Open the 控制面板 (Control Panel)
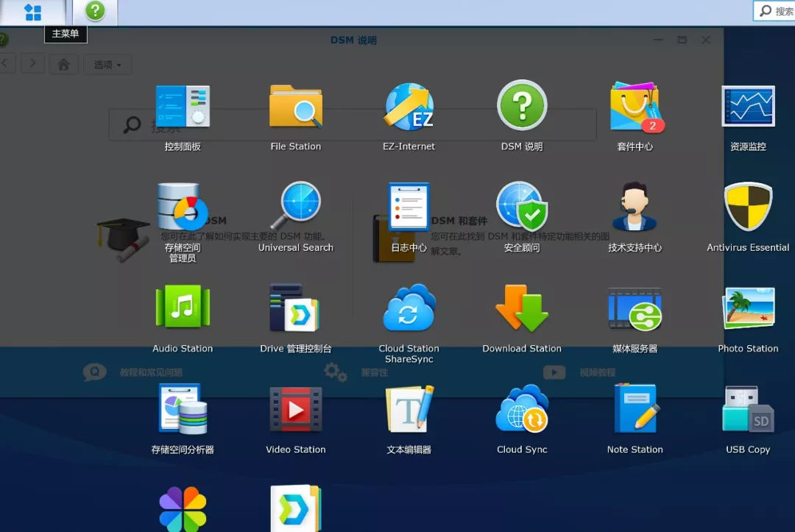Viewport: 795px width, 532px height. (182, 105)
